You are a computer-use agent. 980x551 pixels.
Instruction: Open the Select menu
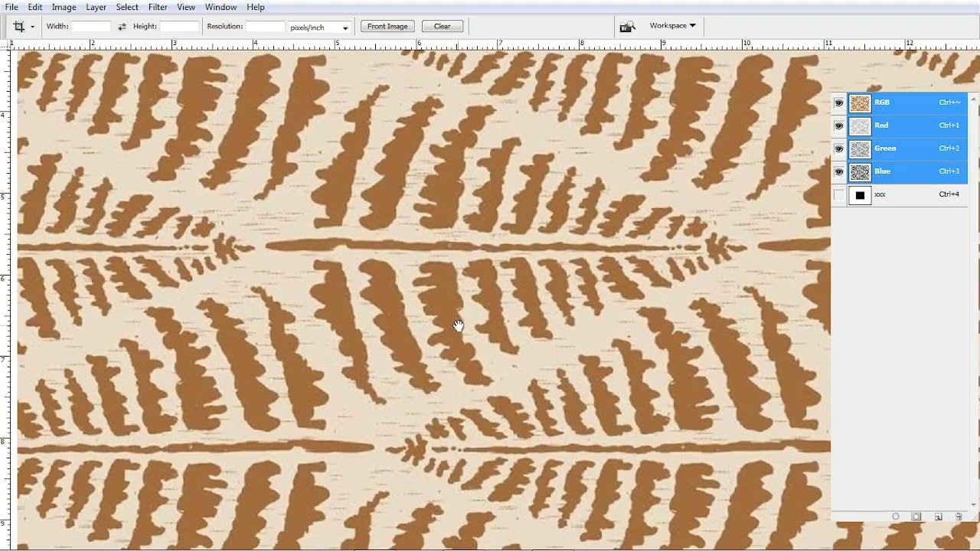point(127,7)
